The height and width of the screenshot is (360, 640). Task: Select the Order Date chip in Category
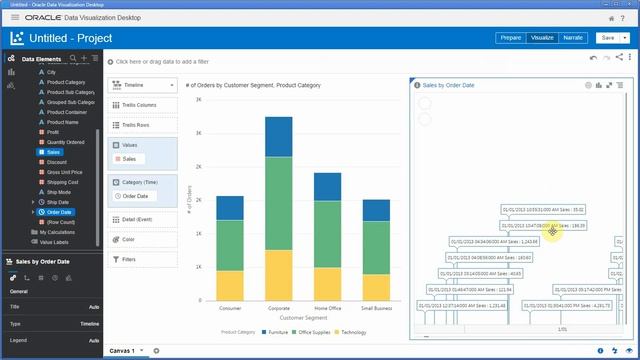(x=134, y=196)
